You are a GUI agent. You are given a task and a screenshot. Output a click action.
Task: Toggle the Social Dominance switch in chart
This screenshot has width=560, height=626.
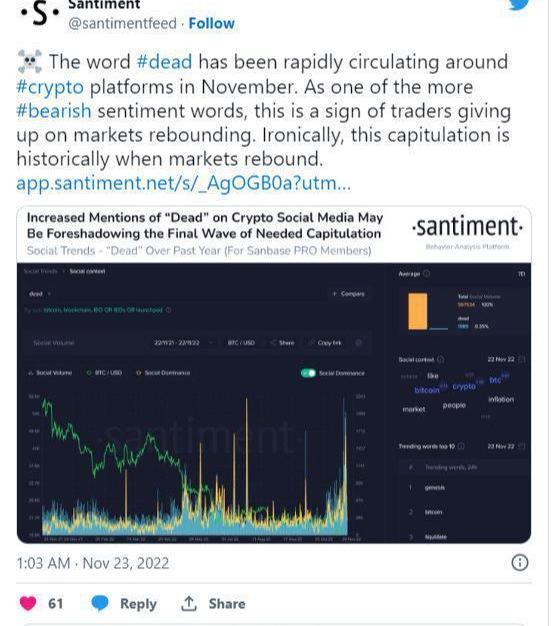click(x=308, y=373)
